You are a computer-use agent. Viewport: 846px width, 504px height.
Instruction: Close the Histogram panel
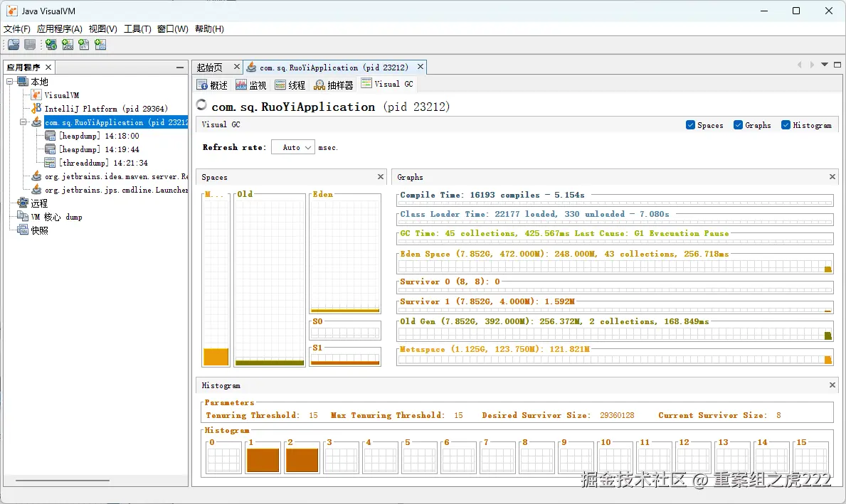[832, 385]
